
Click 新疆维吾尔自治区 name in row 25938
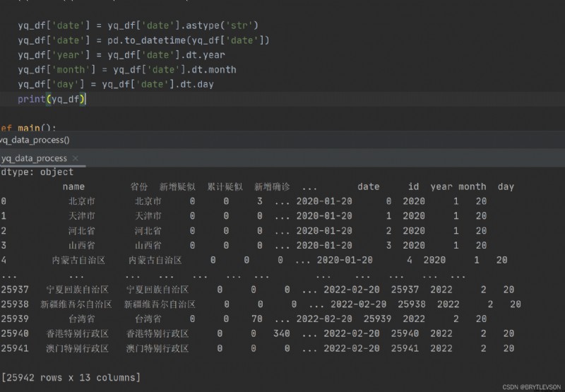pos(76,304)
